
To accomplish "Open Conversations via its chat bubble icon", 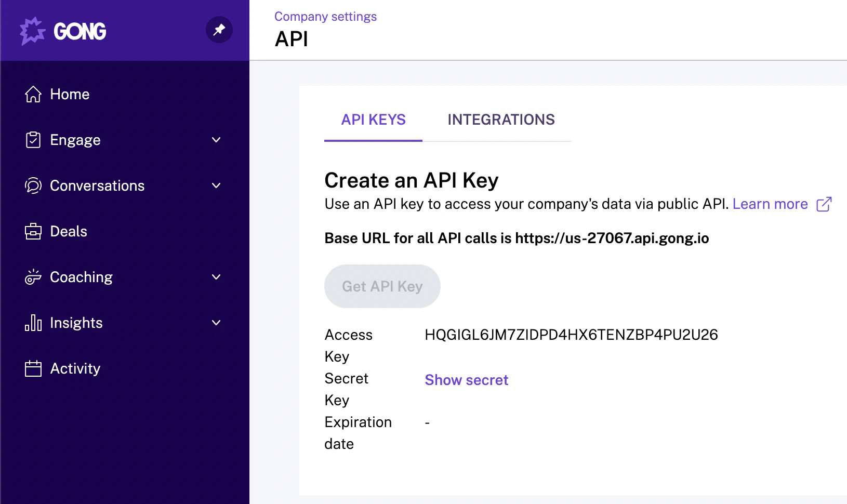I will pos(33,185).
